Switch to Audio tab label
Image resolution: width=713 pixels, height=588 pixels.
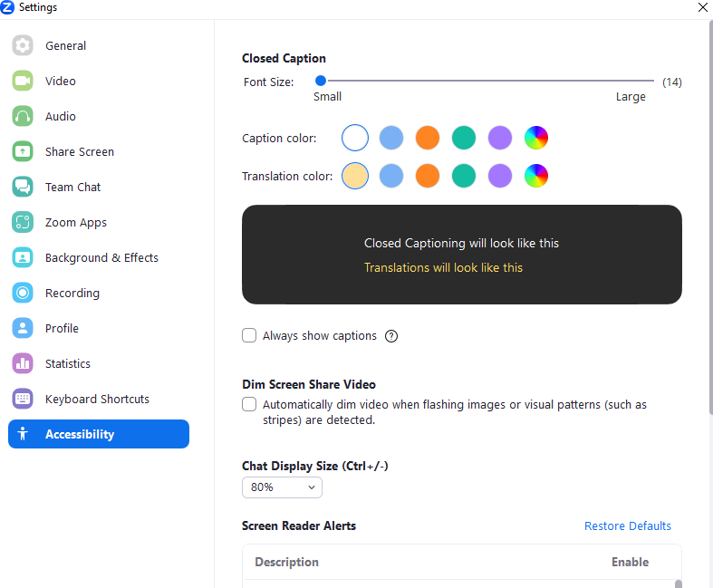[61, 116]
